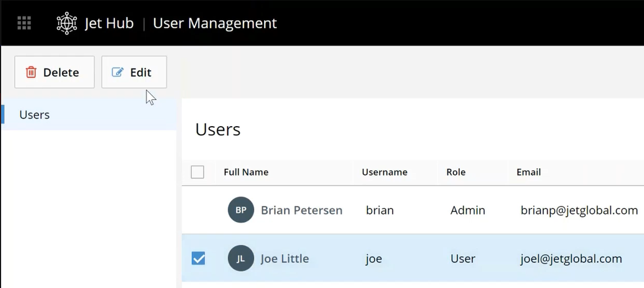Screen dimensions: 644x288
Task: Click the User Management header title
Action: [x=215, y=23]
